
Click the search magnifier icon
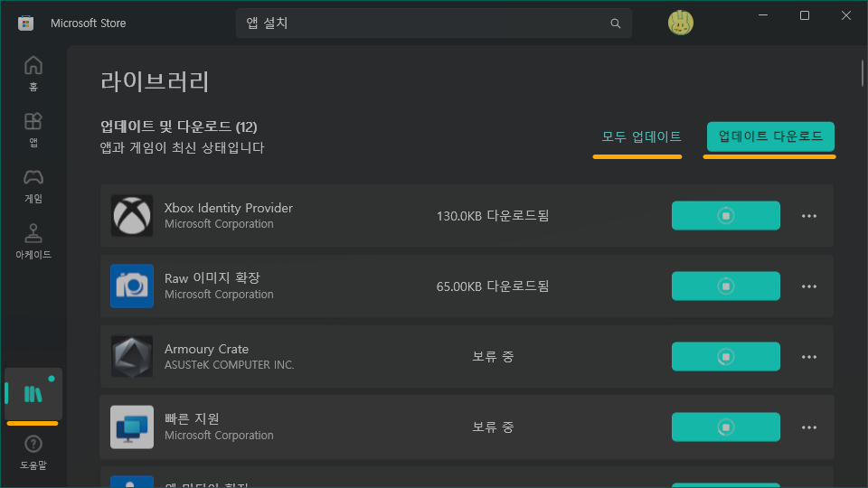616,23
